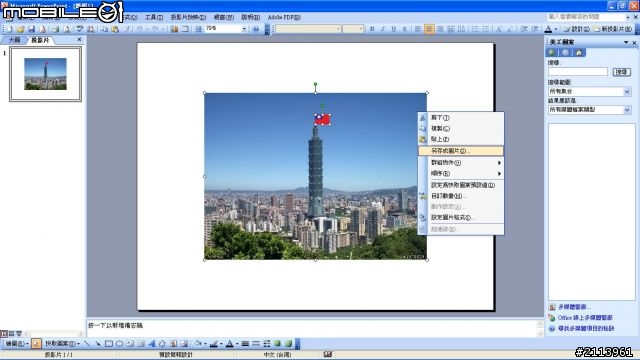Click the Decrease font size icon
Image resolution: width=640 pixels, height=360 pixels.
coord(510,29)
